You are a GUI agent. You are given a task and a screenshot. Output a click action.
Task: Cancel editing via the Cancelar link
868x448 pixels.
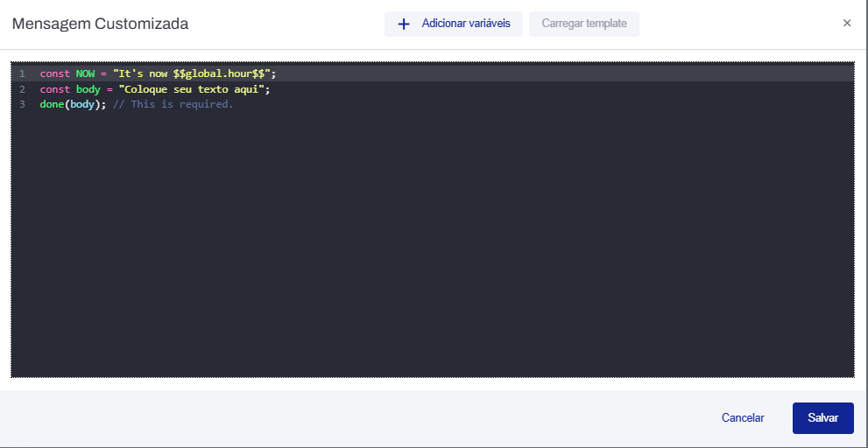(743, 418)
